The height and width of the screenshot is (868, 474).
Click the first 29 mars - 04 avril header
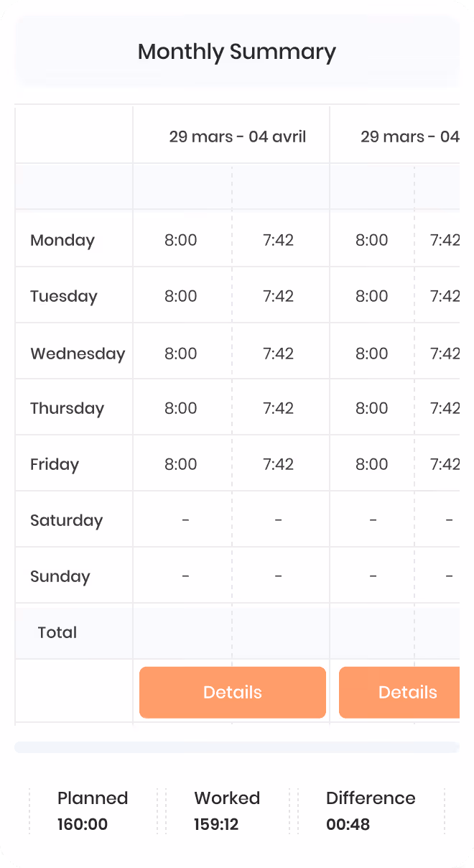click(x=238, y=137)
